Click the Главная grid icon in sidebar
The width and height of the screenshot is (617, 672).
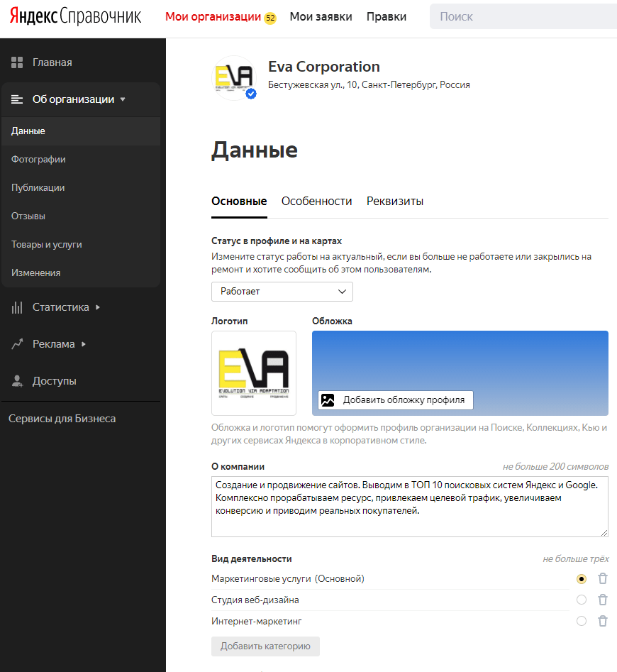(x=18, y=62)
